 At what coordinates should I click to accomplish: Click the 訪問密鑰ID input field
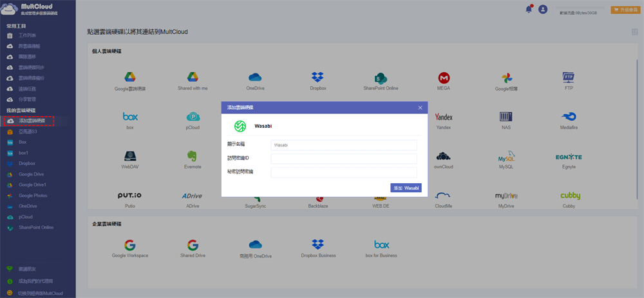point(344,159)
